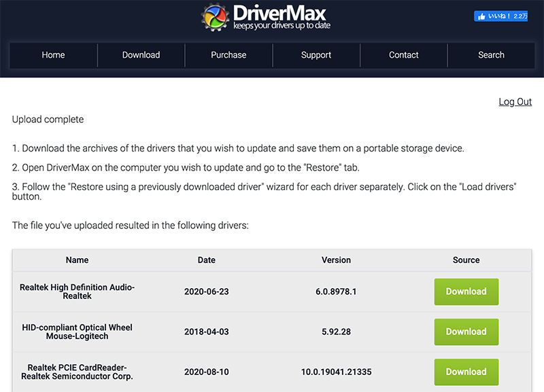The height and width of the screenshot is (392, 544).
Task: Navigate to the Contact page
Action: click(x=404, y=55)
